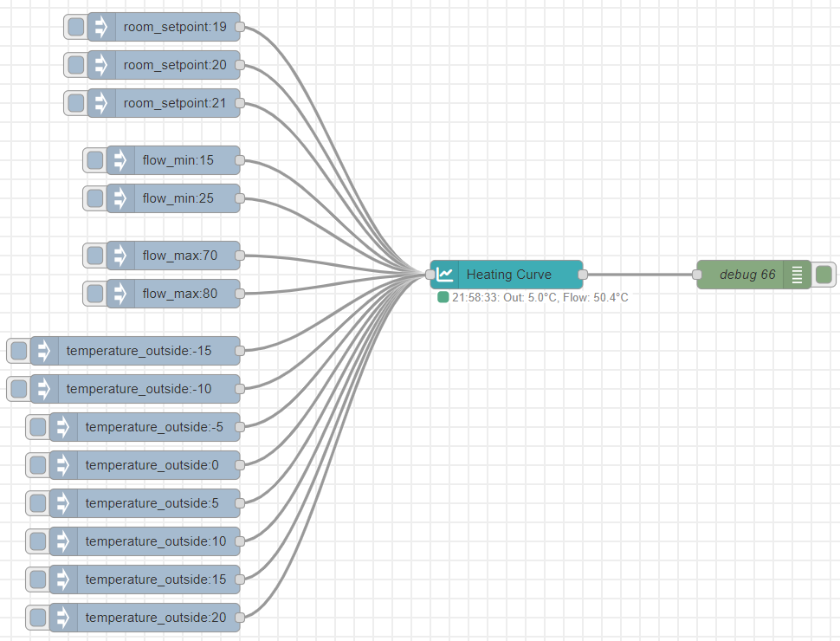Inject temperature_outside:10 via its left button
The height and width of the screenshot is (641, 840).
(38, 541)
